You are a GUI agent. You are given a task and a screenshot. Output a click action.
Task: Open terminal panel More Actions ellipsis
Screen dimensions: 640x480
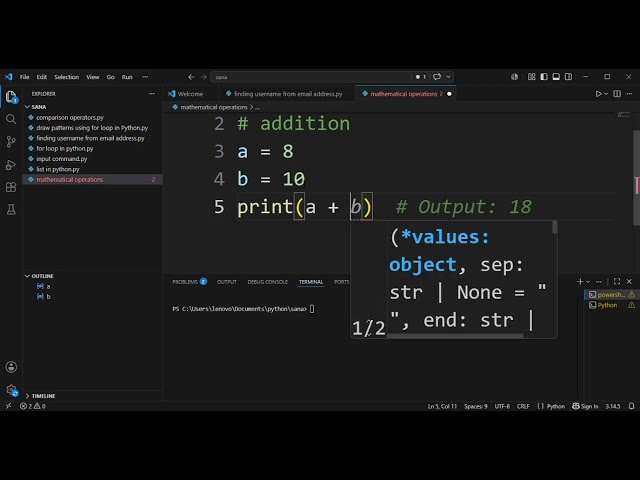click(599, 282)
